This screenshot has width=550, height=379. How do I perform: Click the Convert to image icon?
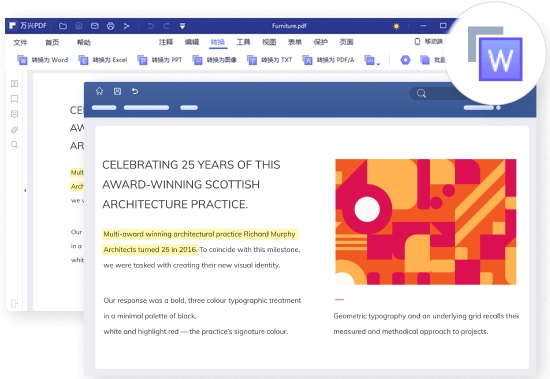(197, 60)
